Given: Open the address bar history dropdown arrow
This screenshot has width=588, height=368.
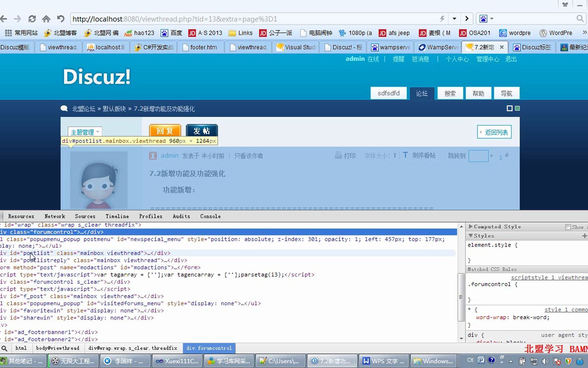Looking at the screenshot, I should (x=454, y=19).
